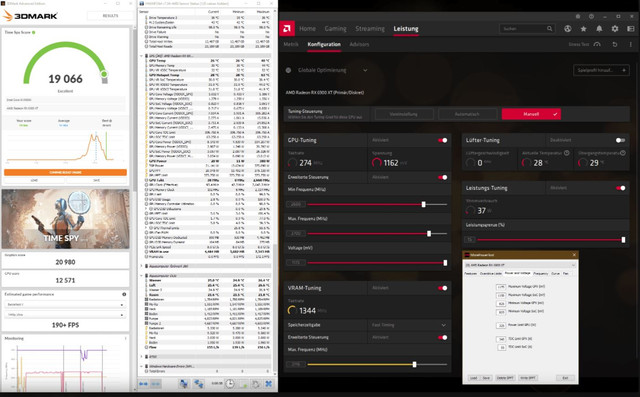
Task: Select Manuell tuning control button
Action: point(531,114)
